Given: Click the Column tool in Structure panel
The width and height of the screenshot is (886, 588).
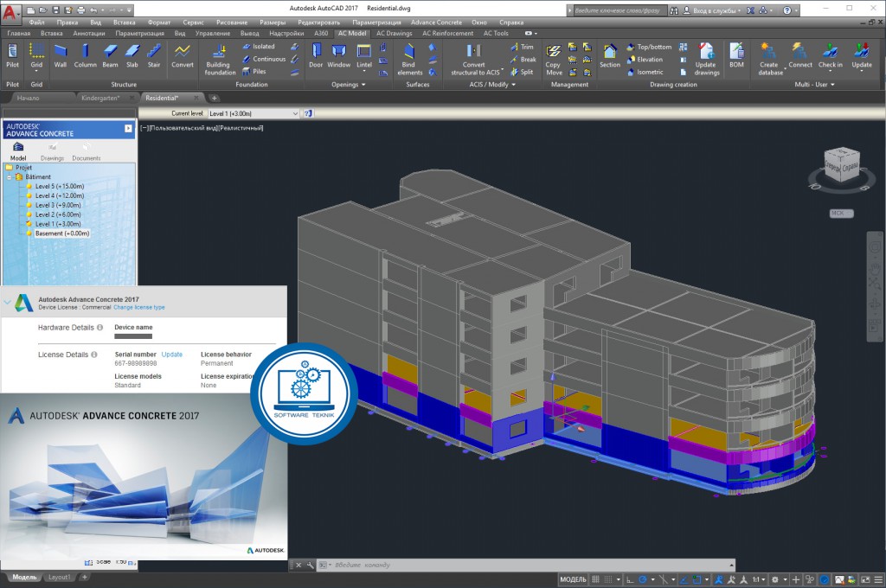Looking at the screenshot, I should coord(85,54).
